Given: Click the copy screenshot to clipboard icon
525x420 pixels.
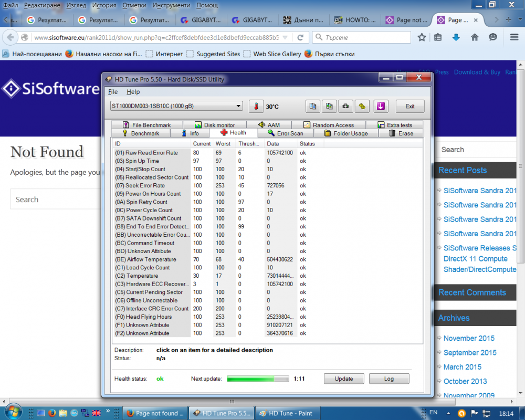Looking at the screenshot, I should (x=329, y=106).
